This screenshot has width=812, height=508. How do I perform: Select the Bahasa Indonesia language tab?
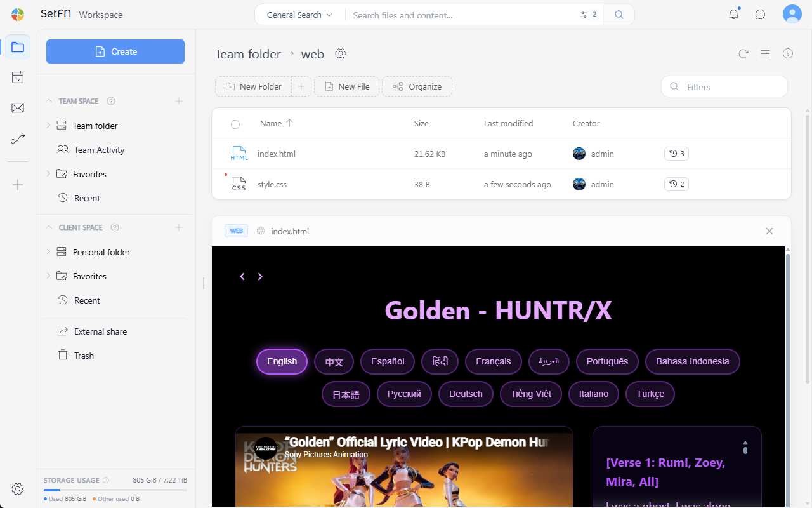tap(693, 361)
